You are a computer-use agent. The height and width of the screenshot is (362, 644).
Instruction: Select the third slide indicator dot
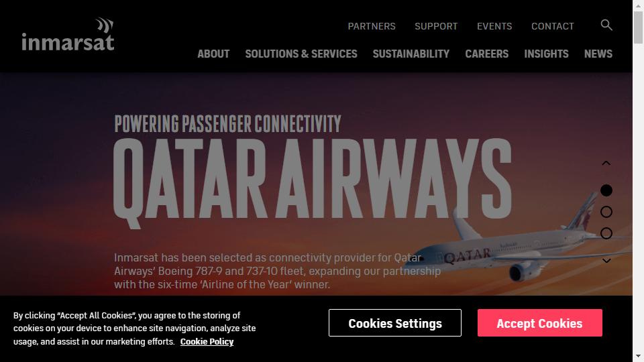tap(606, 233)
